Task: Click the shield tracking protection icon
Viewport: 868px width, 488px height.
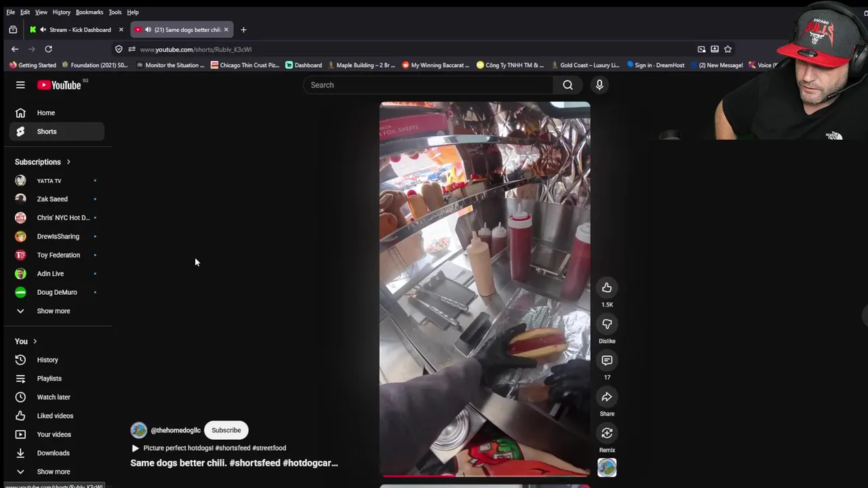Action: (119, 49)
